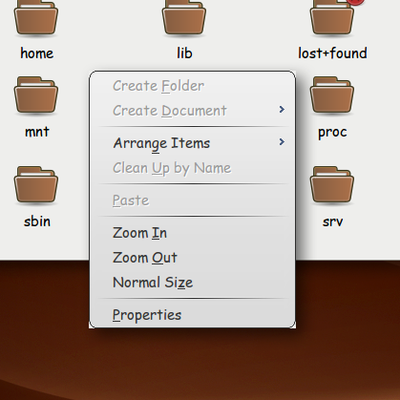Open the lib folder icon
Viewport: 400px width, 400px height.
[184, 17]
